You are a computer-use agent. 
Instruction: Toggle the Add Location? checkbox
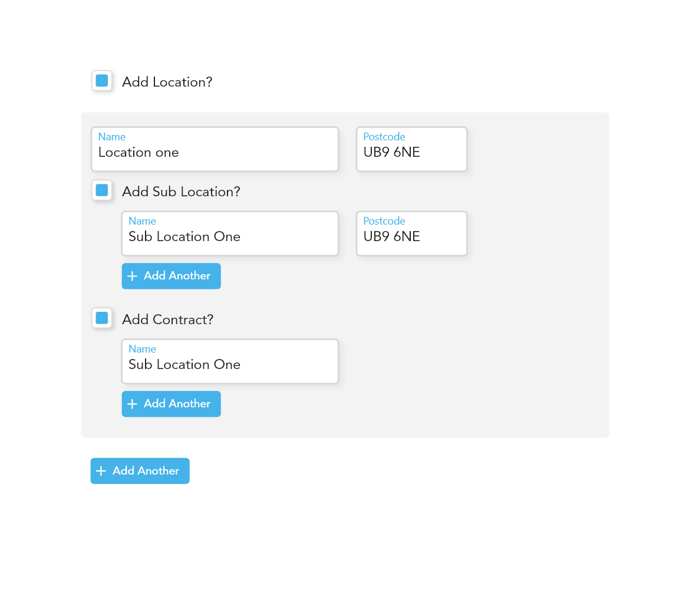coord(102,81)
